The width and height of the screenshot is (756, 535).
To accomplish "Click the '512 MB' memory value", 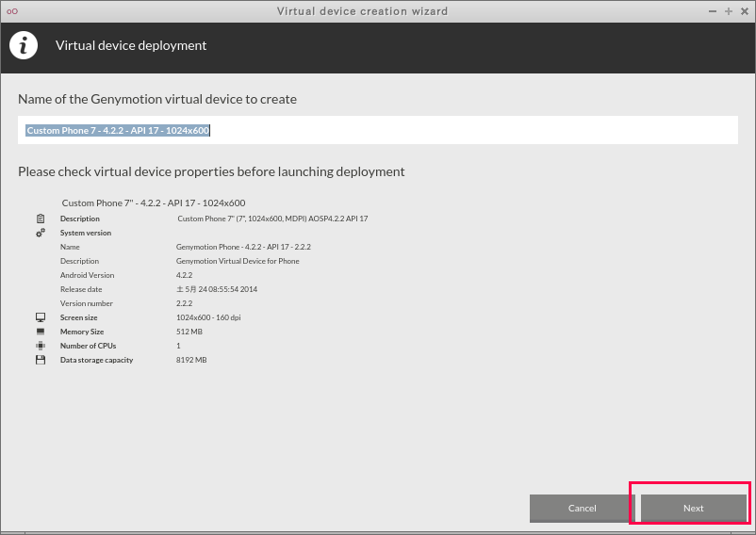I will 189,332.
